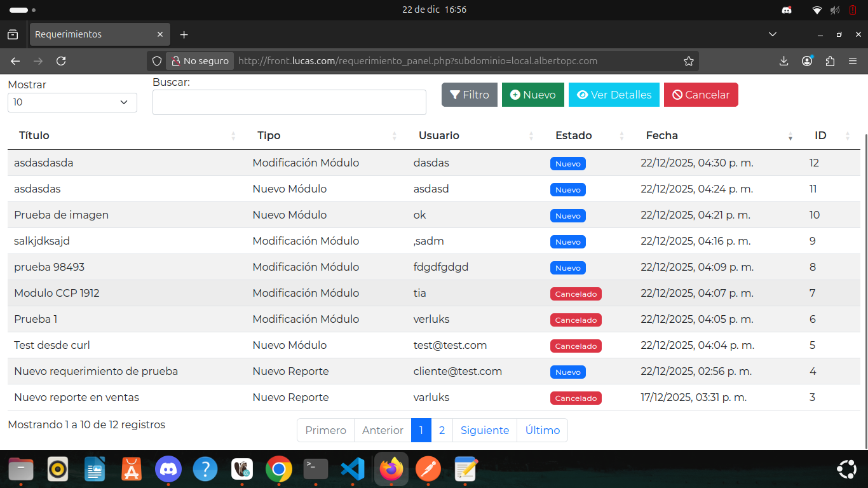
Task: Open the Firefox account profile icon
Action: [x=807, y=61]
